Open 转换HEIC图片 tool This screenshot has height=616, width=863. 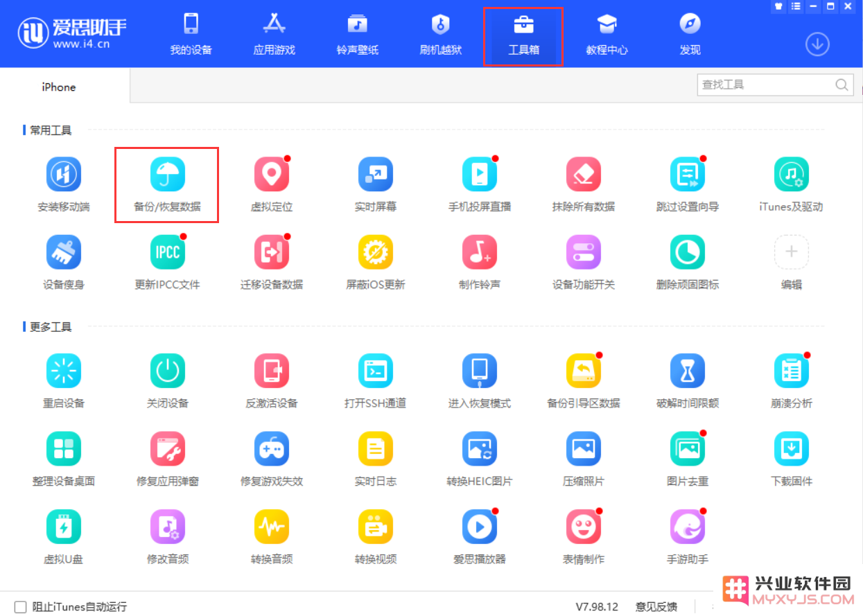(480, 459)
